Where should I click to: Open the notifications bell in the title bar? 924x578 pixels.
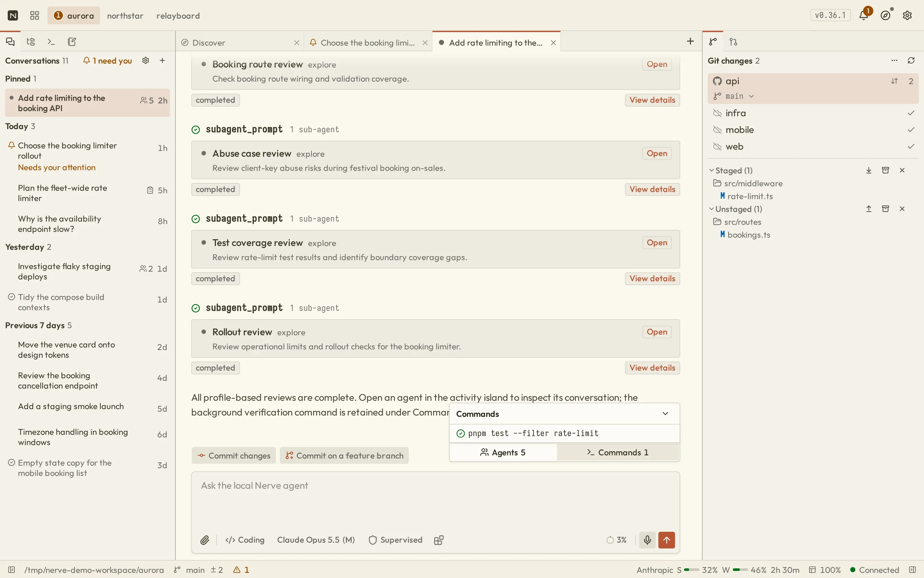(x=863, y=15)
